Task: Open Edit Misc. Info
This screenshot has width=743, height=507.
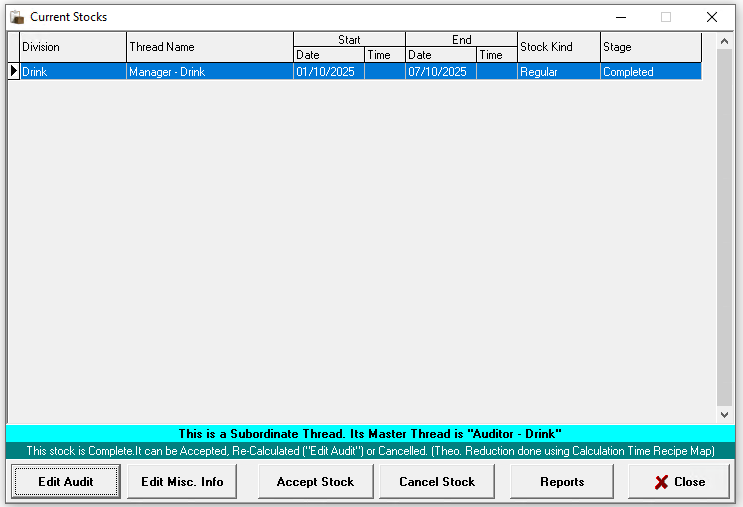Action: [x=182, y=481]
